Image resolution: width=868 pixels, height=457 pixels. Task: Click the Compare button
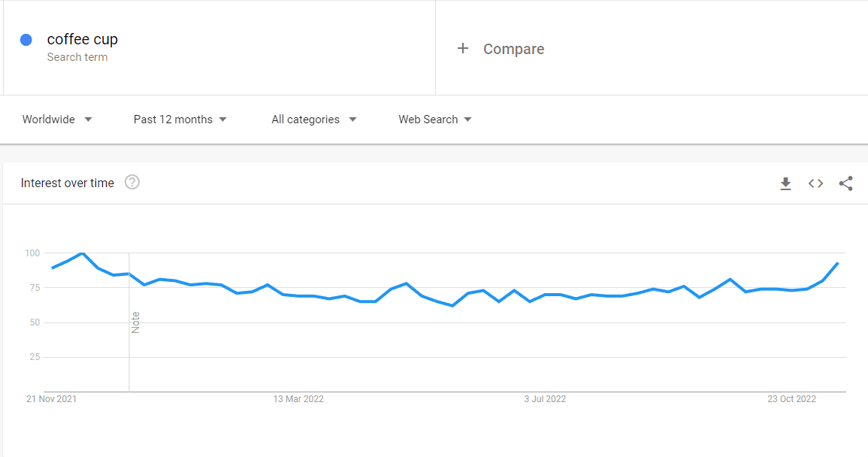pos(501,49)
